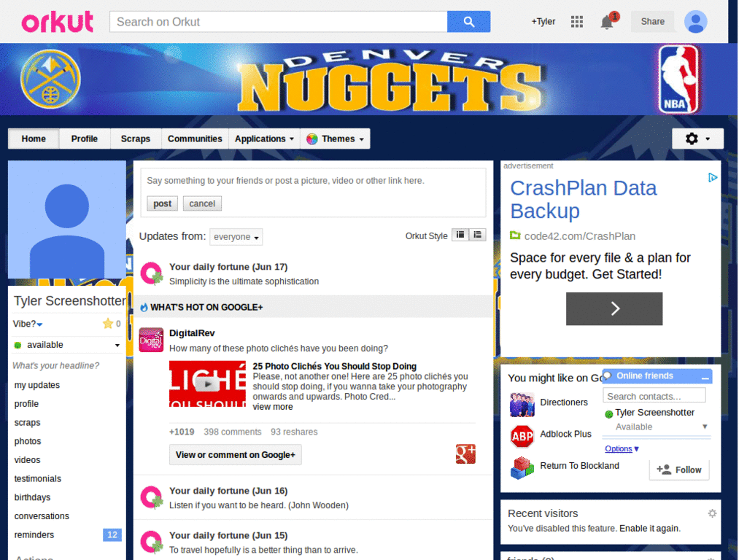Screen dimensions: 747x560
Task: Open the Scraps tab
Action: pos(135,139)
